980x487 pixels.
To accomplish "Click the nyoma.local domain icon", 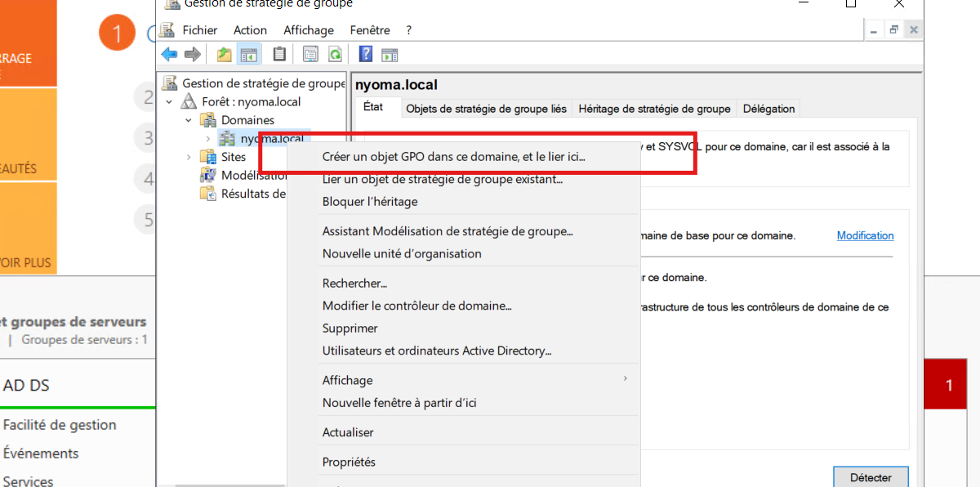I will [227, 139].
